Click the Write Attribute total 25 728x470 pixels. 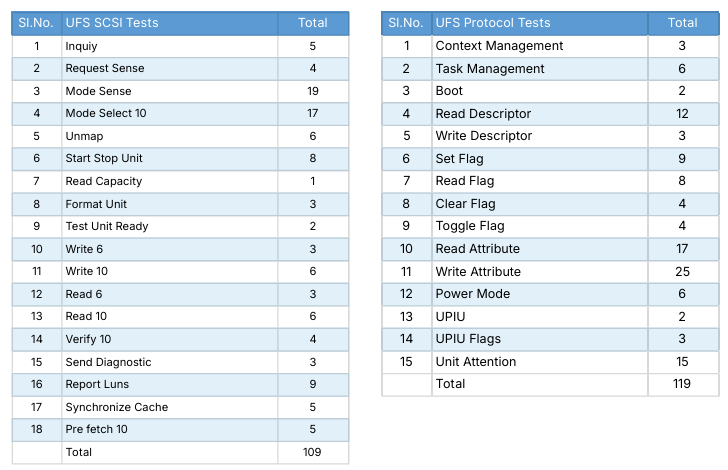click(682, 272)
